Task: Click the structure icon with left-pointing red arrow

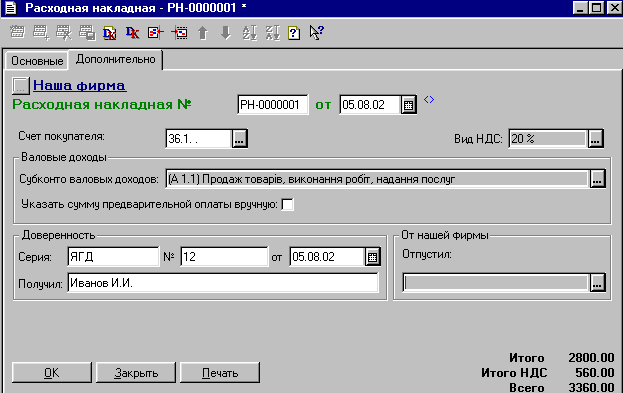Action: point(155,33)
